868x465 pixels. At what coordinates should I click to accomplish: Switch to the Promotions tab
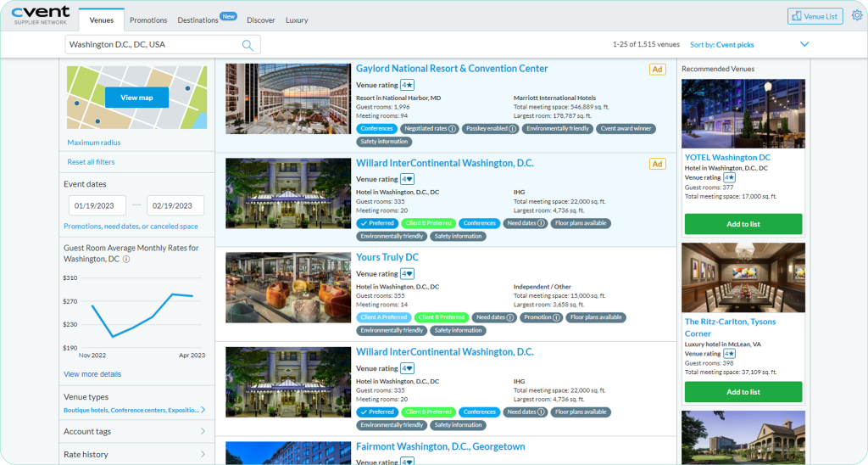click(x=148, y=20)
